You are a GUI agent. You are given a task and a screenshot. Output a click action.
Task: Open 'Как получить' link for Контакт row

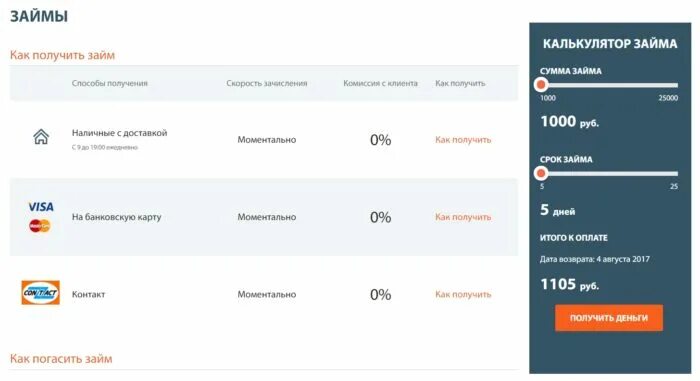coord(463,294)
